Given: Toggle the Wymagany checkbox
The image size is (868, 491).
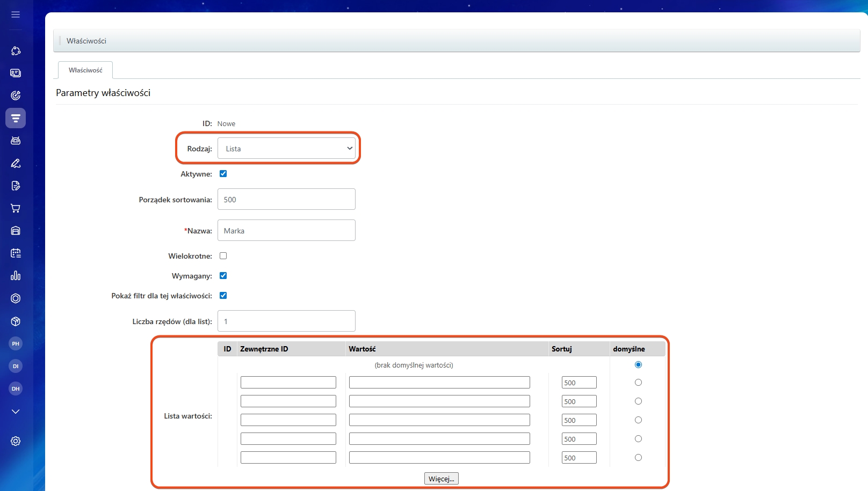Looking at the screenshot, I should click(x=223, y=276).
